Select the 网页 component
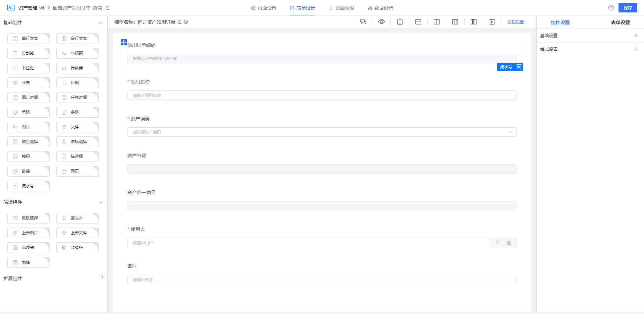Viewport: 644px width, 314px height. 77,171
